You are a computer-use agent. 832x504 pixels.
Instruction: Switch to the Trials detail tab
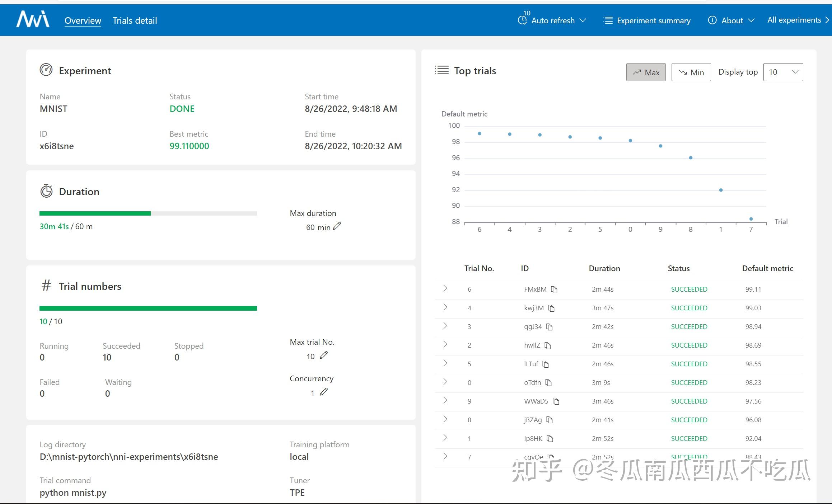coord(135,20)
